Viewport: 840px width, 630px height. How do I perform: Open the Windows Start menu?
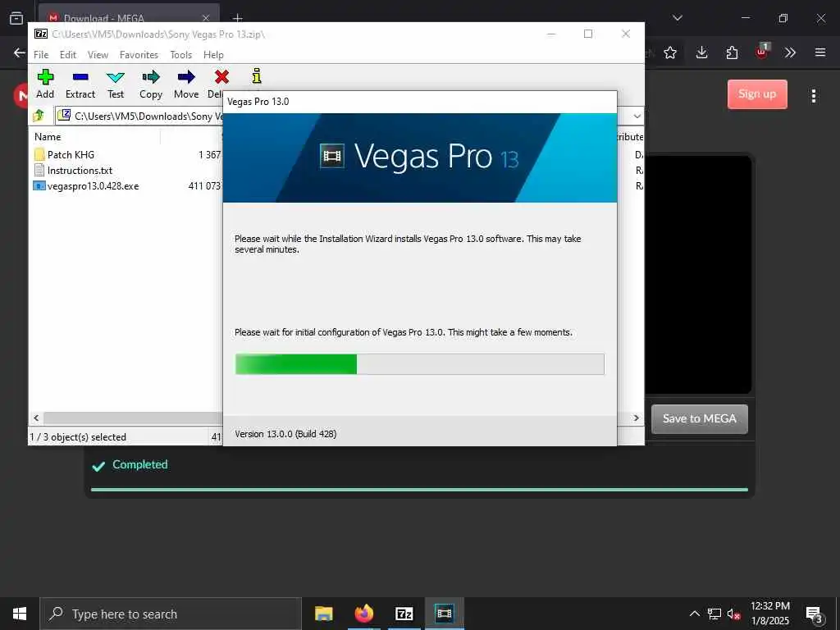[20, 614]
